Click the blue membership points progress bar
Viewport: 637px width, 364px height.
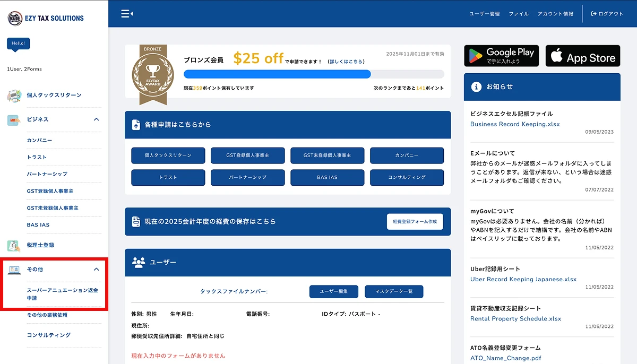click(x=277, y=74)
